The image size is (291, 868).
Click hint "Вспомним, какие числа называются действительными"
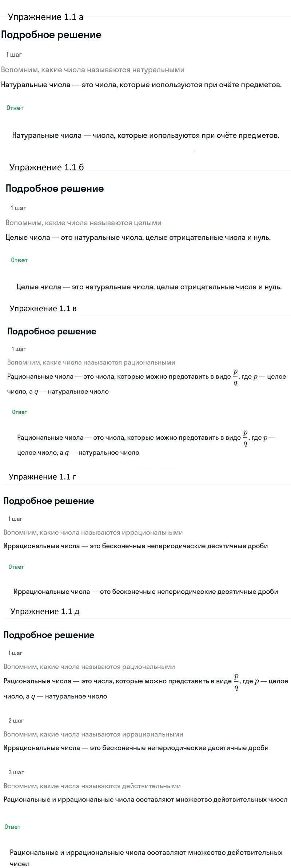(x=92, y=786)
